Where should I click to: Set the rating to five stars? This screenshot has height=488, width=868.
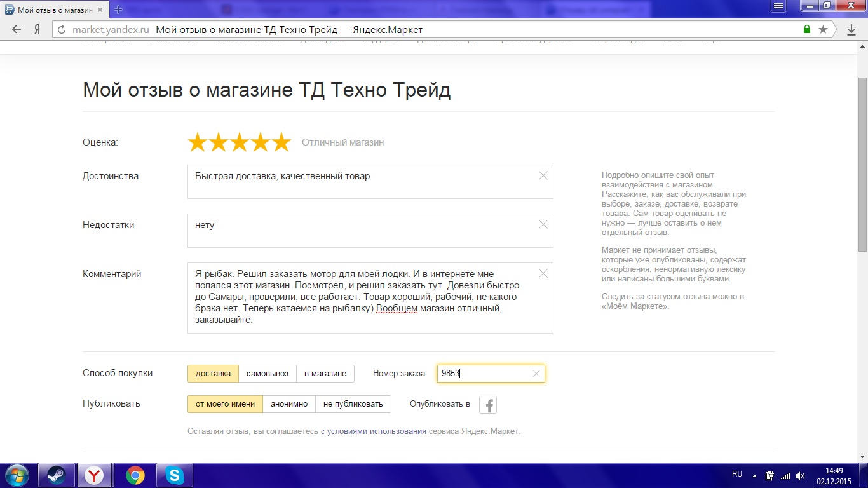point(281,142)
